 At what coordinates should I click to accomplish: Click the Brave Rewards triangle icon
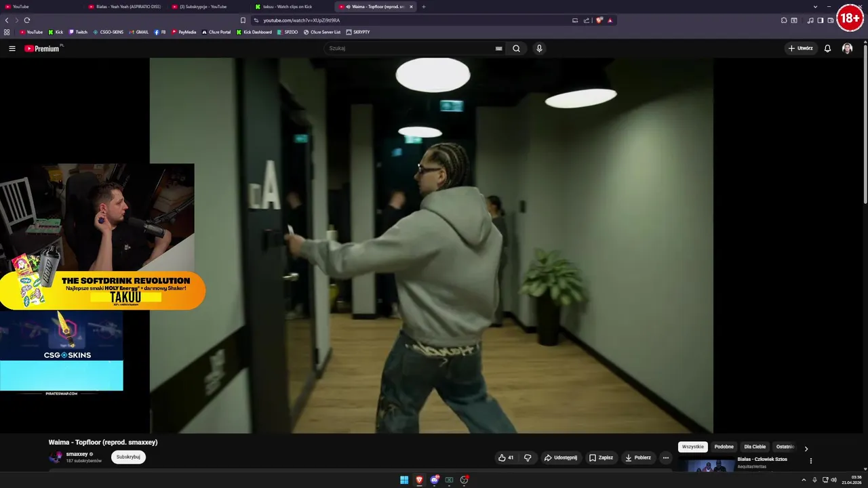(610, 20)
